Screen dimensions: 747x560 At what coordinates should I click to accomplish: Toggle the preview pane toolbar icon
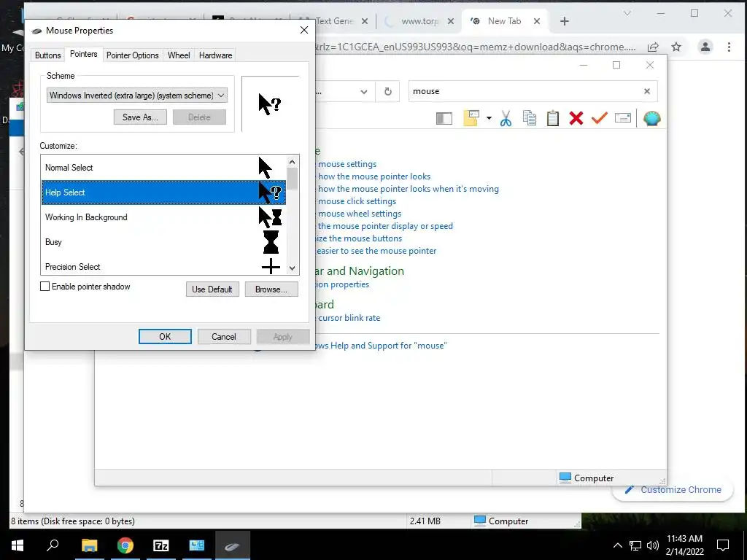[x=444, y=118]
